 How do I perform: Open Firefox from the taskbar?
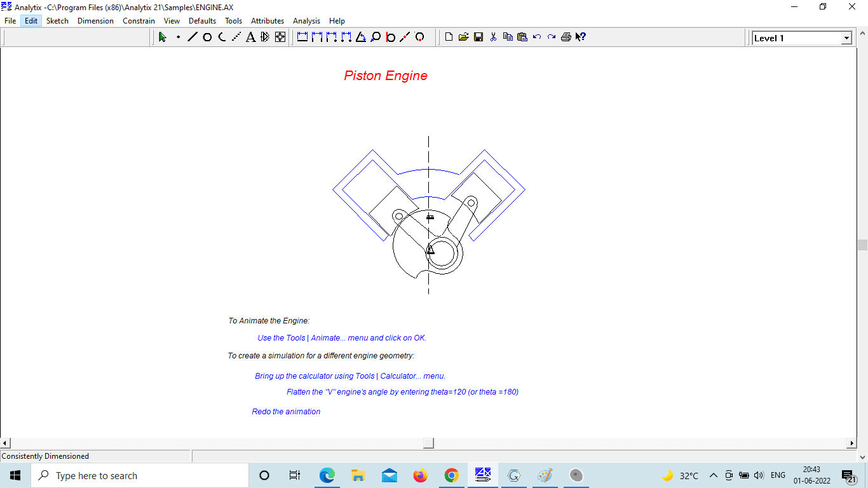421,475
